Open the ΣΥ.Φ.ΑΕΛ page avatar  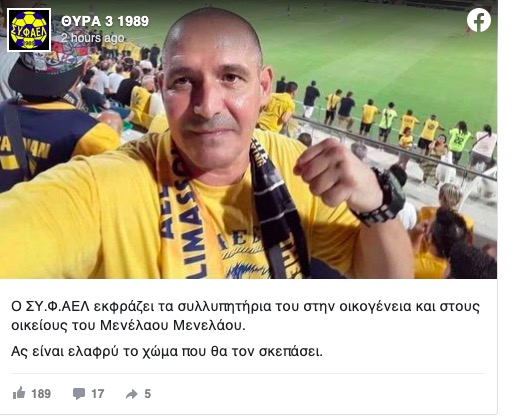29,30
